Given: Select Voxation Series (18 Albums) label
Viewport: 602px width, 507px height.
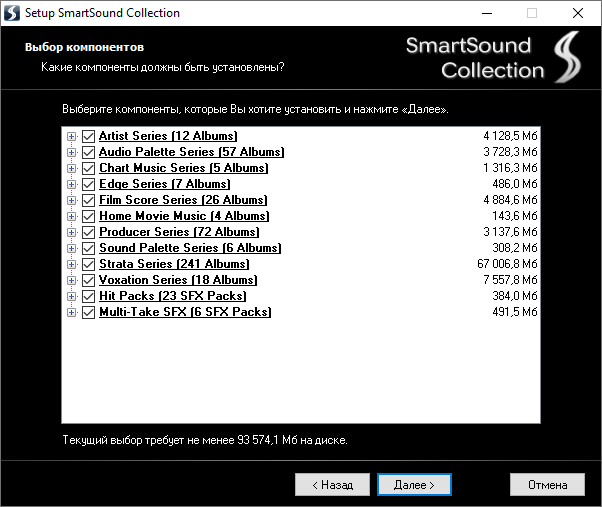Looking at the screenshot, I should [178, 280].
